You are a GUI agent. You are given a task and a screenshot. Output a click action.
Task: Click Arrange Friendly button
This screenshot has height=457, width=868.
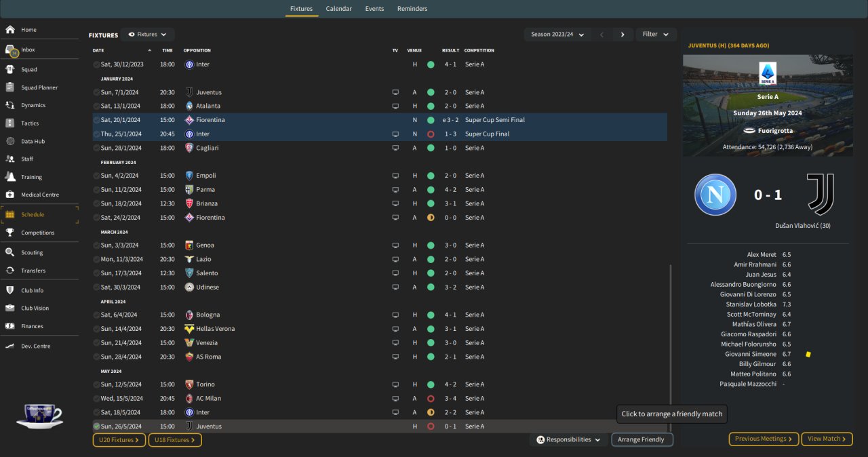(642, 439)
